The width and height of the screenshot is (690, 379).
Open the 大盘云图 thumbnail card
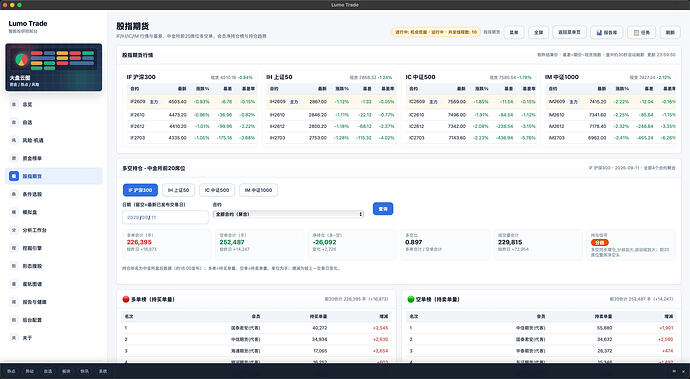tap(54, 67)
